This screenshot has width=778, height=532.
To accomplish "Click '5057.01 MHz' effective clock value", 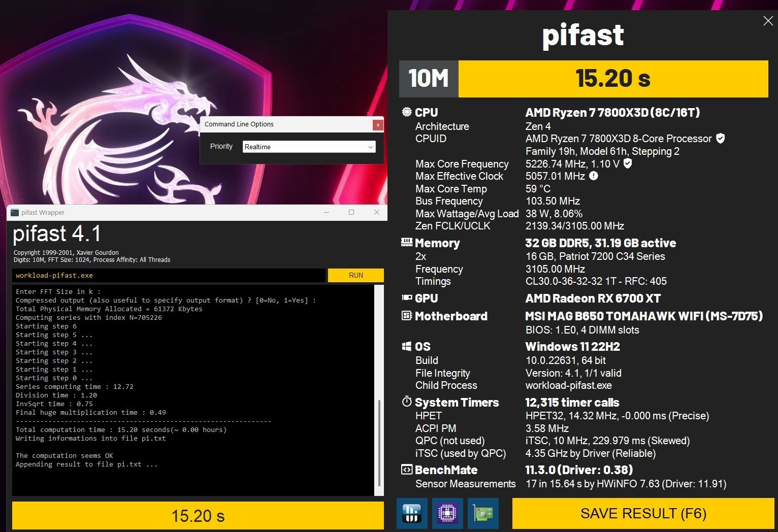I will [x=555, y=176].
